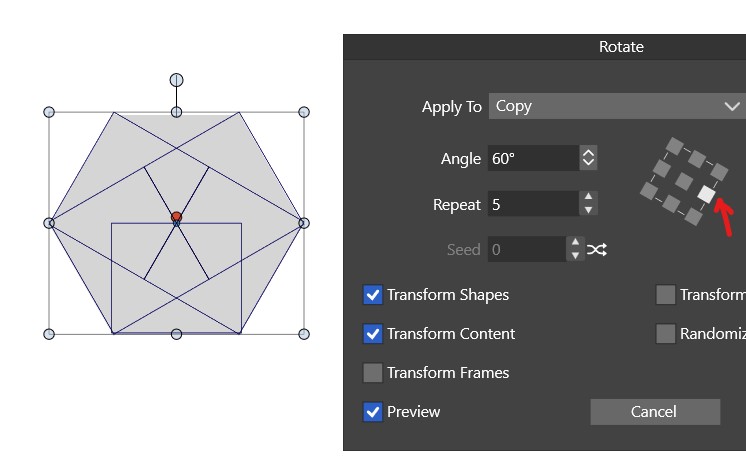
Task: Disable the Transform Content checkbox
Action: click(x=372, y=334)
